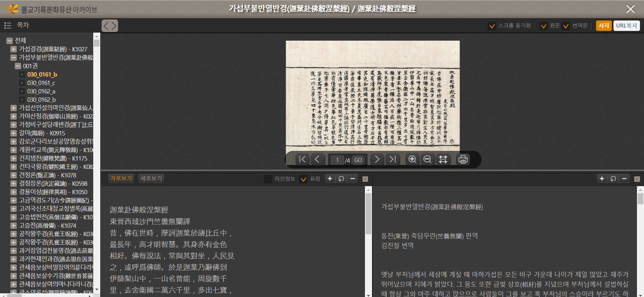
Task: Expand the 가섭결경 K1027 node
Action: (13, 49)
